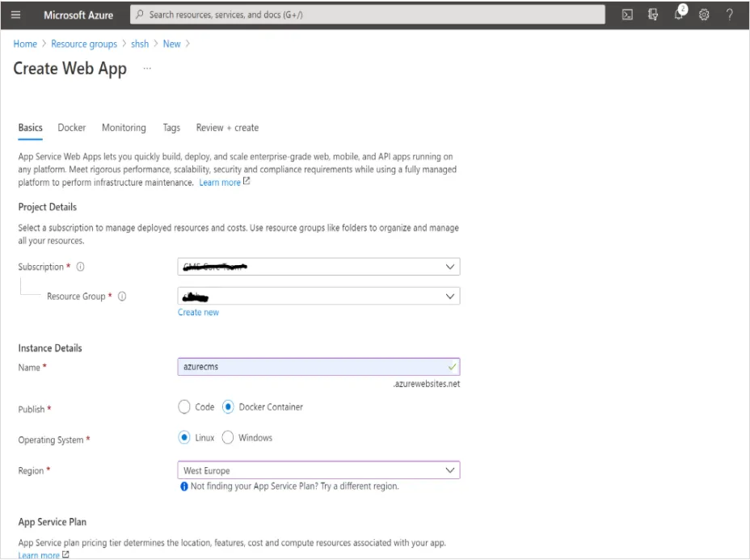
Task: Click the info icon next to Resource Group
Action: 122,297
